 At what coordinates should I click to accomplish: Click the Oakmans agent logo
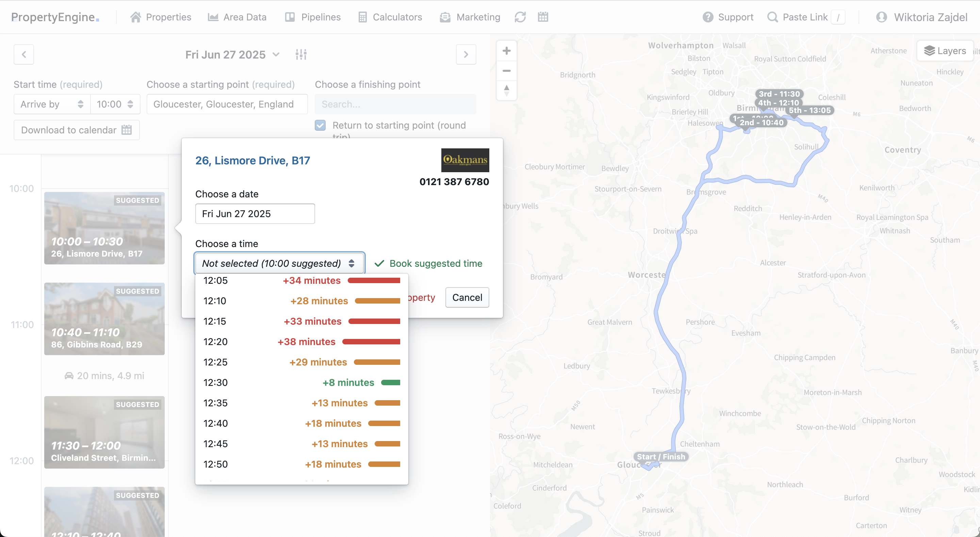[x=465, y=160]
